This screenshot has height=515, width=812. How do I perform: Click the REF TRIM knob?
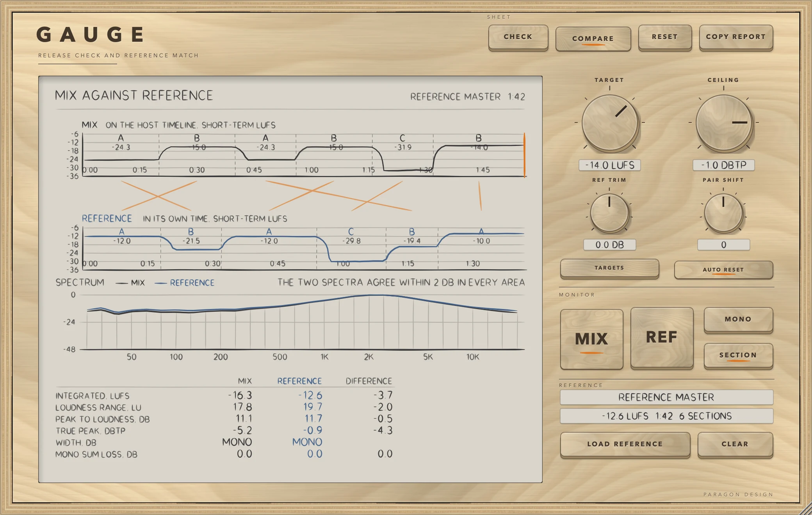point(609,213)
